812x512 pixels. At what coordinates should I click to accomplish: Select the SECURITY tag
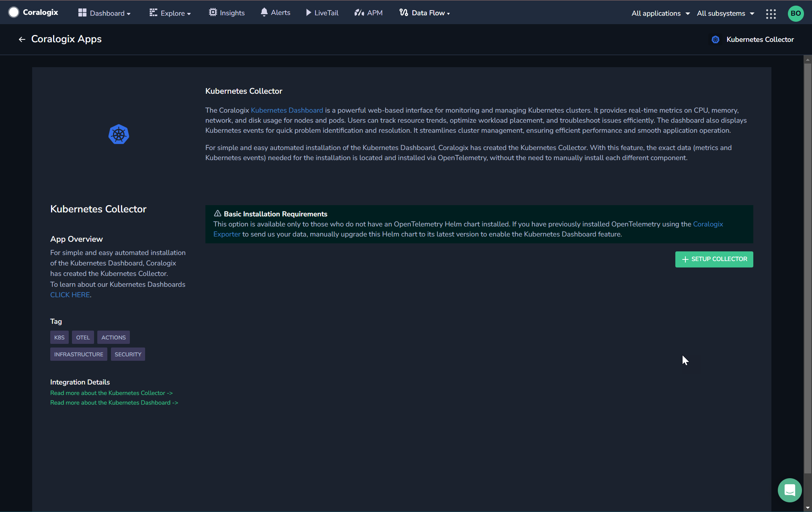[x=128, y=354]
